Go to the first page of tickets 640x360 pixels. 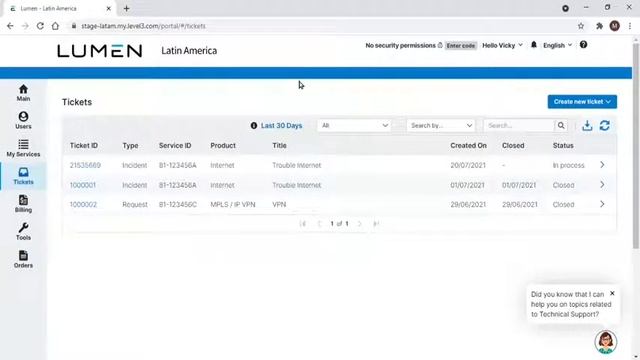(302, 224)
